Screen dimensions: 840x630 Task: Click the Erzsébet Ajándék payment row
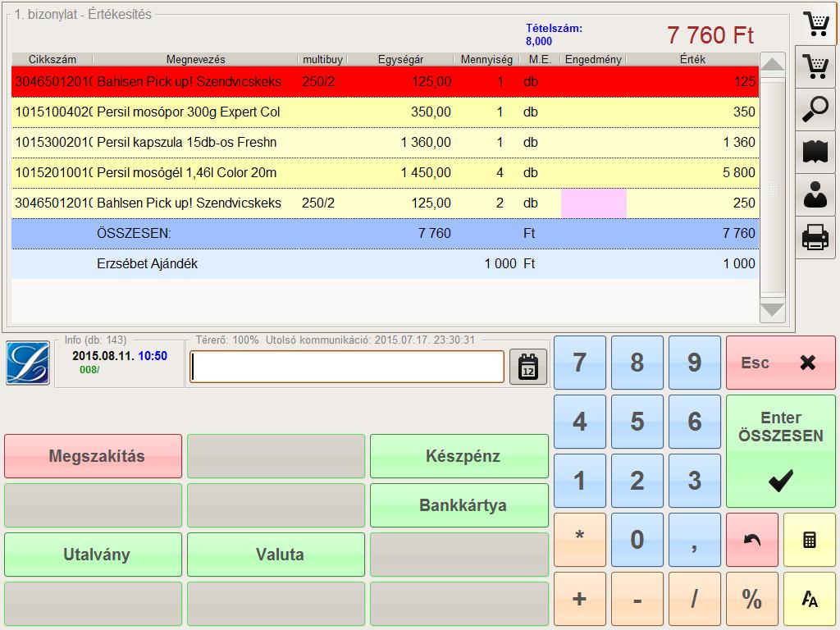coord(386,263)
